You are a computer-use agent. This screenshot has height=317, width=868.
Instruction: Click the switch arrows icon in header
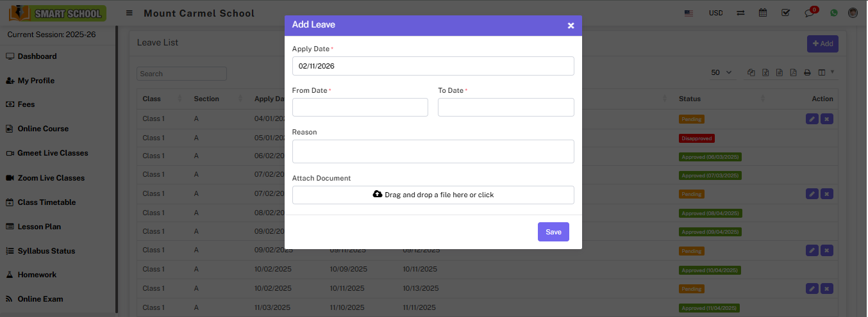tap(740, 13)
